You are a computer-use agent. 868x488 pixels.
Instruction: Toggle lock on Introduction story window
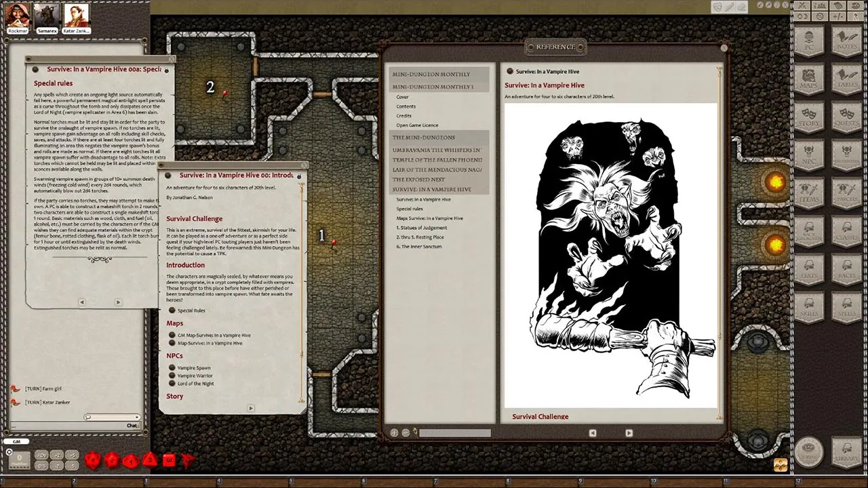coord(299,176)
